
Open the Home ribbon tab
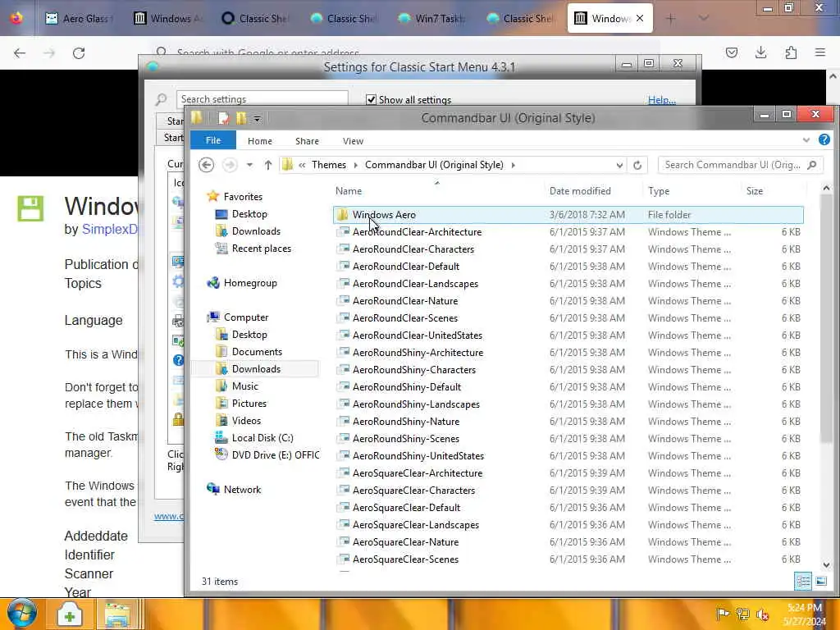point(260,141)
